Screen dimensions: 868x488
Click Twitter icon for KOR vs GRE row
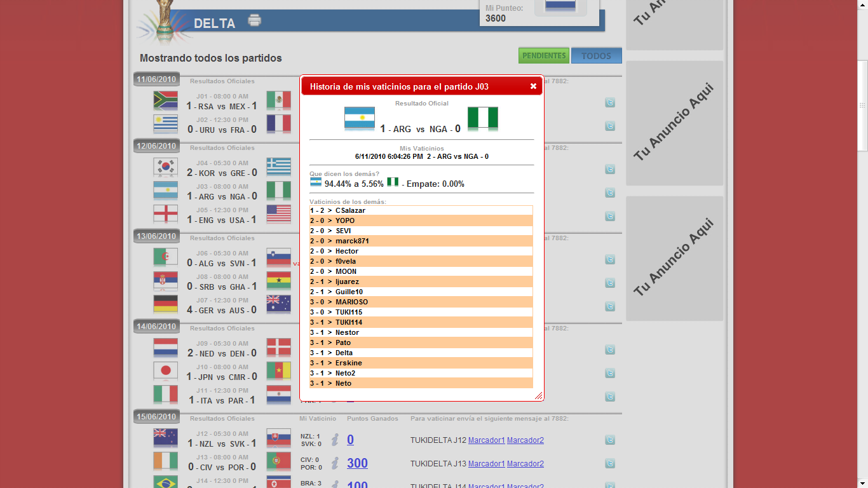coord(610,169)
